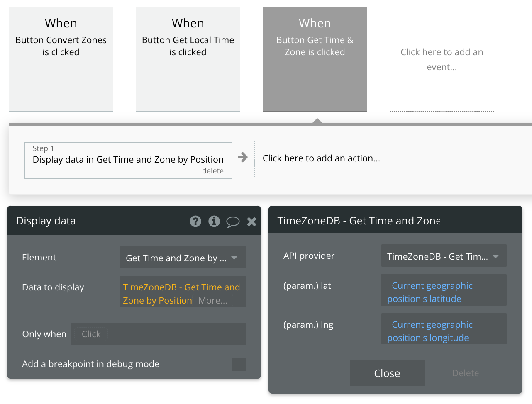Select the Button Get Time & Zone event
The height and width of the screenshot is (404, 532).
tap(315, 59)
